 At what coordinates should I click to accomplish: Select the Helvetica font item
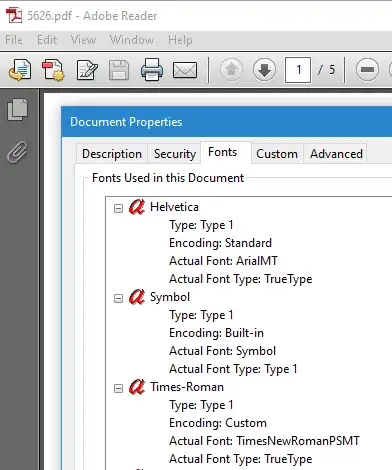[174, 207]
